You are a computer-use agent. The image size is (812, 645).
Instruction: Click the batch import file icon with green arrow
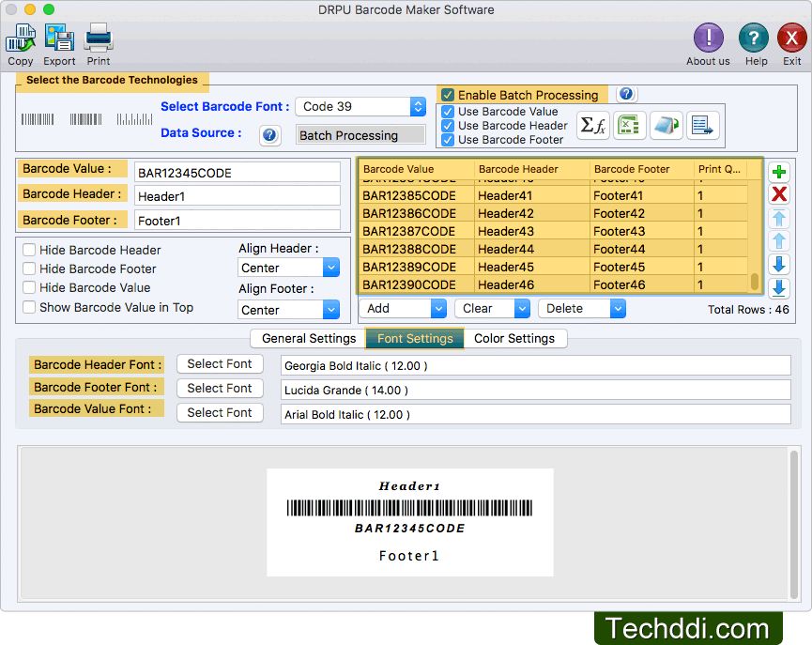(x=666, y=126)
